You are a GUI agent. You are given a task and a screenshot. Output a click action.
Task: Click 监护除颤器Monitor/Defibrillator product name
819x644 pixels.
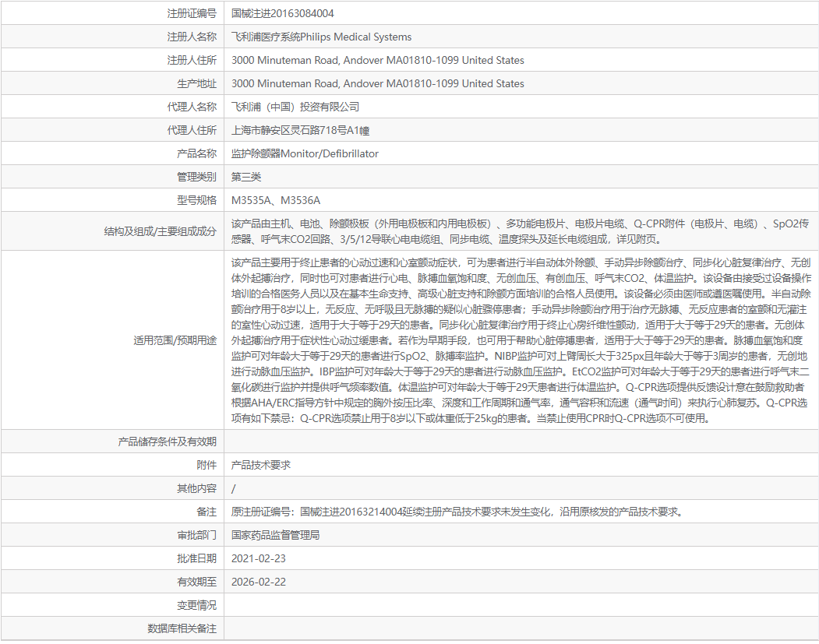click(x=305, y=154)
